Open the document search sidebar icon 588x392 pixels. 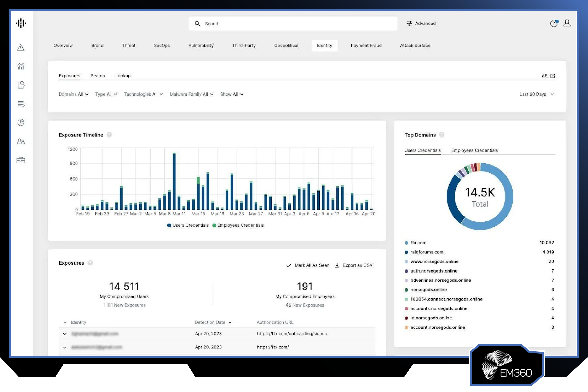click(x=21, y=85)
